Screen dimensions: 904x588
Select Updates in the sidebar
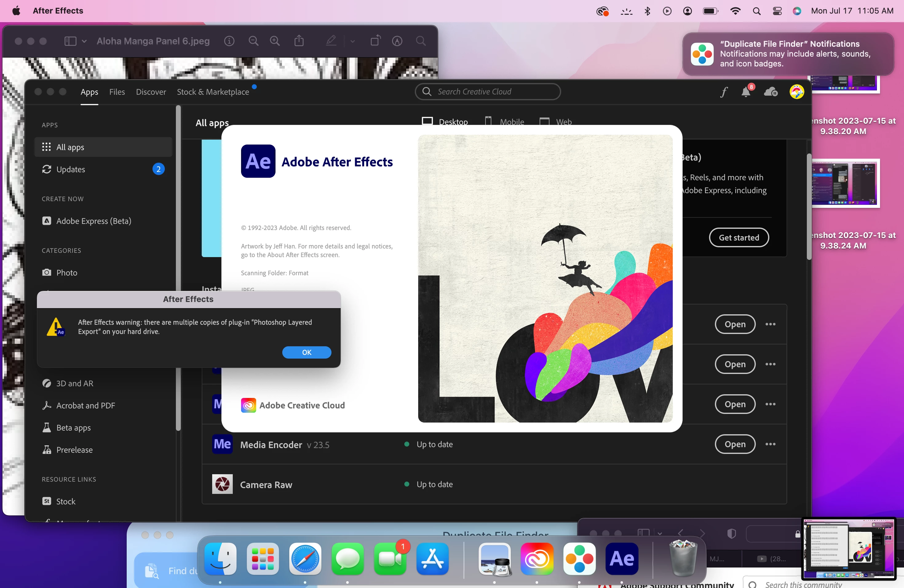coord(71,169)
